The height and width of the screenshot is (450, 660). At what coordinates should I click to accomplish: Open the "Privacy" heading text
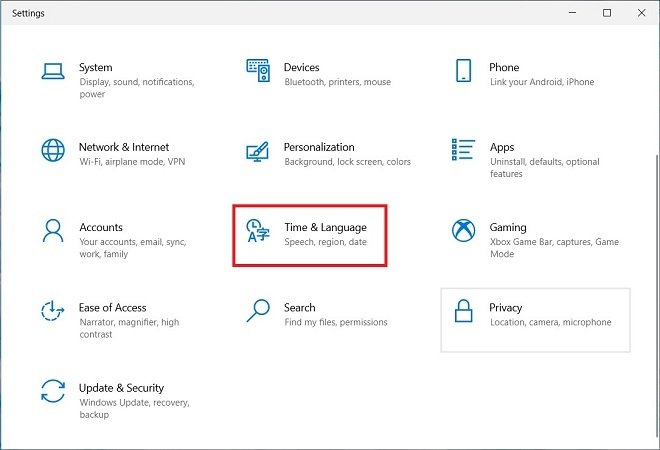point(506,308)
